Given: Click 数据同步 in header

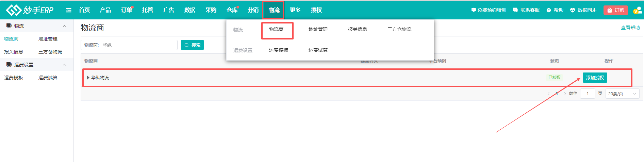Looking at the screenshot, I should (x=583, y=10).
